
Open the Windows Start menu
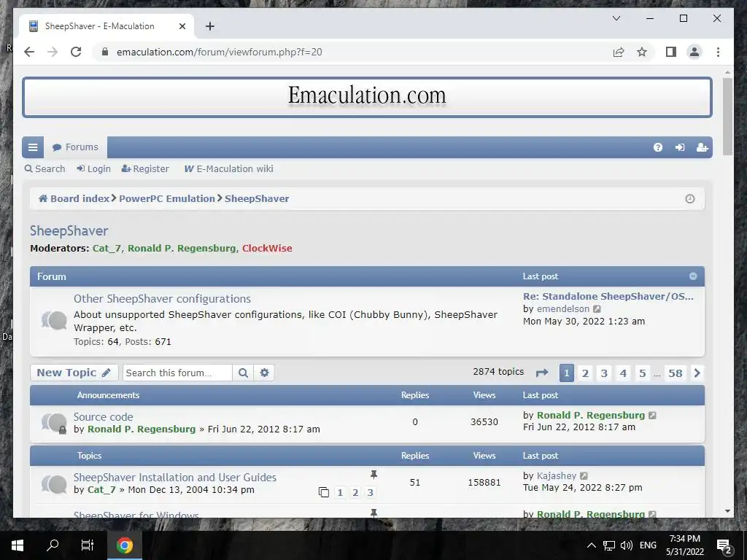click(18, 545)
